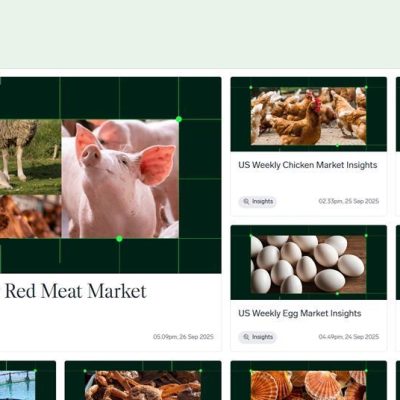400x400 pixels.
Task: Open the Insights tag on egg article
Action: point(257,337)
